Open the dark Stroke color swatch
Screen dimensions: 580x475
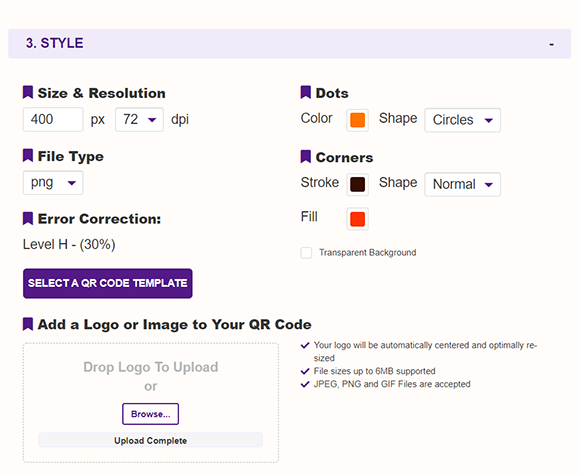tap(358, 184)
